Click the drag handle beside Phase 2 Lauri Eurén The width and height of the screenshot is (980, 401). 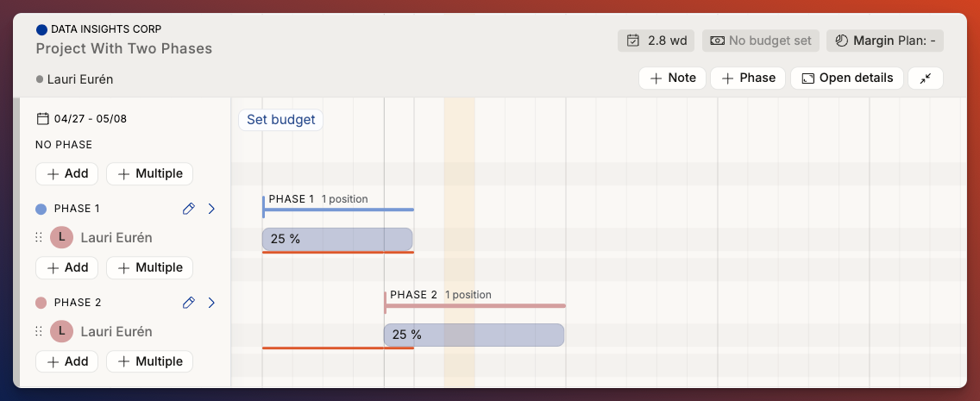pyautogui.click(x=39, y=331)
